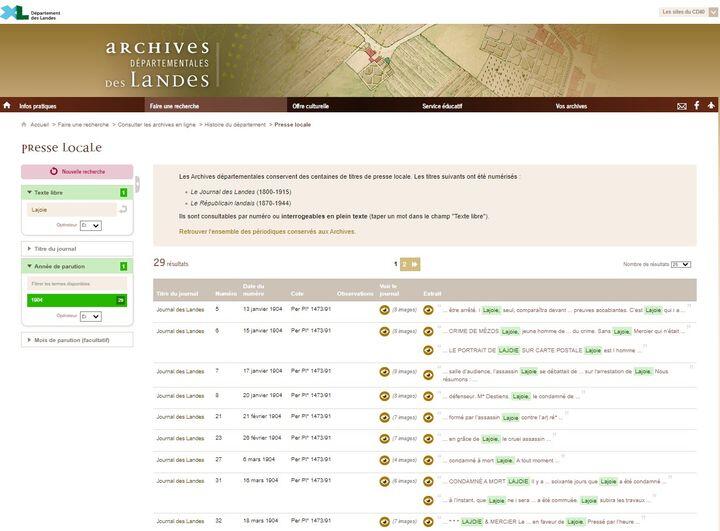The image size is (720, 531).
Task: Open the Vos archives menu
Action: [x=571, y=106]
